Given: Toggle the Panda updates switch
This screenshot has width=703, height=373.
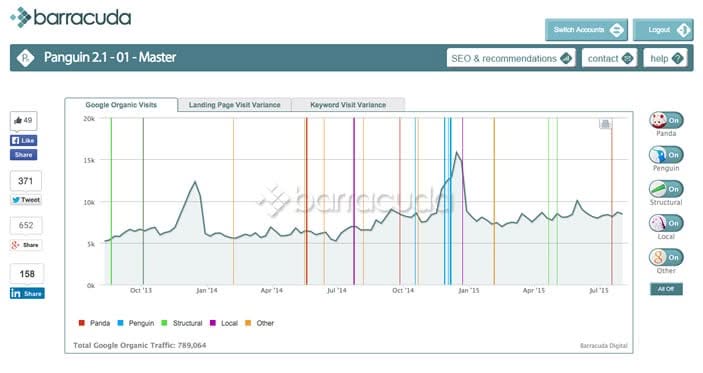Looking at the screenshot, I should pyautogui.click(x=666, y=120).
